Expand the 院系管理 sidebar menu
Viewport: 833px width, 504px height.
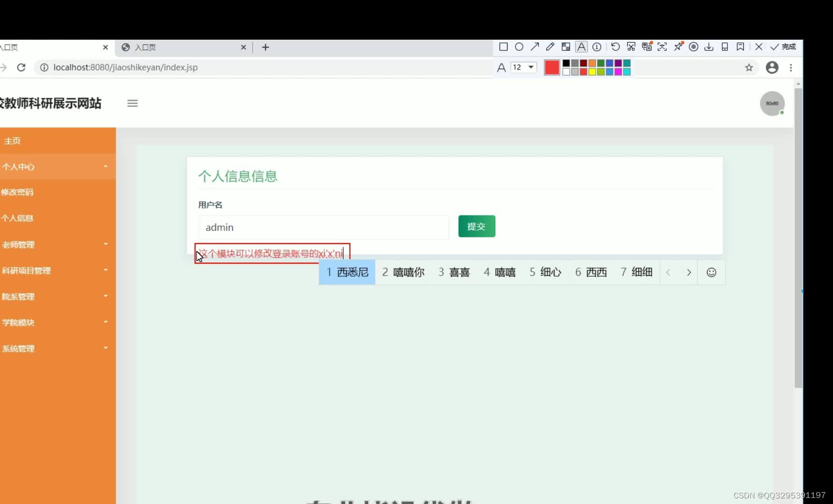pos(58,296)
